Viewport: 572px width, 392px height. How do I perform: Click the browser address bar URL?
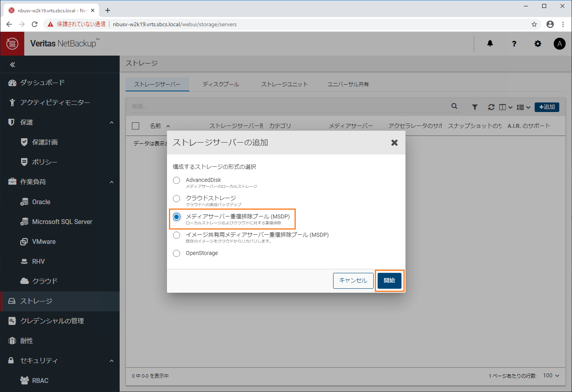tap(175, 24)
